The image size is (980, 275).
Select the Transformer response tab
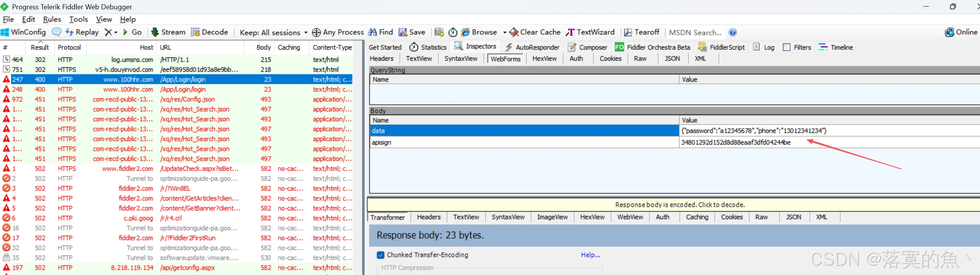pos(387,218)
